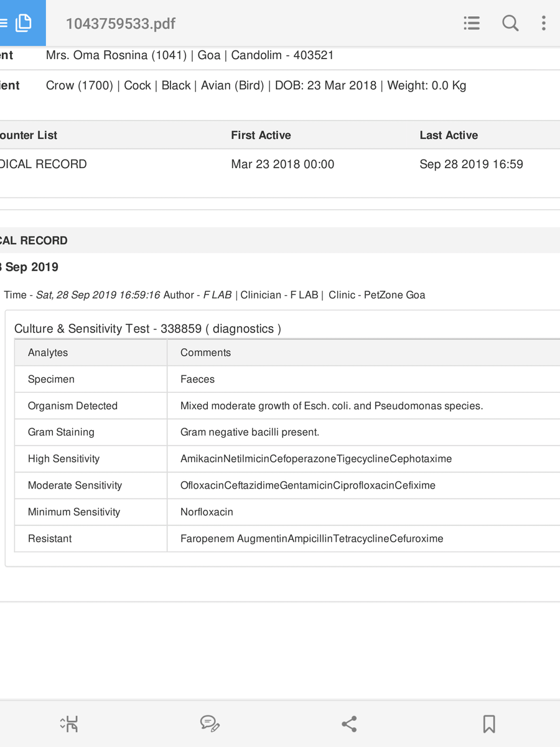Viewport: 560px width, 747px height.
Task: Open the comment annotation tool
Action: point(210,723)
